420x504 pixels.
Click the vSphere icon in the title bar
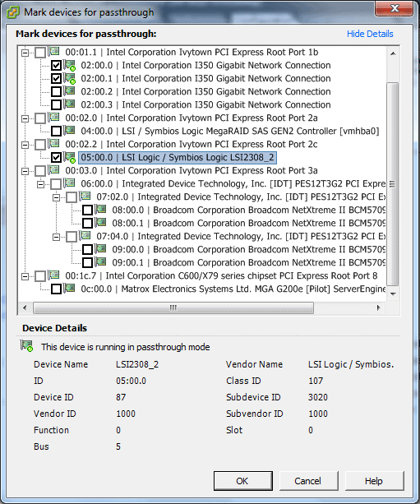pos(13,12)
